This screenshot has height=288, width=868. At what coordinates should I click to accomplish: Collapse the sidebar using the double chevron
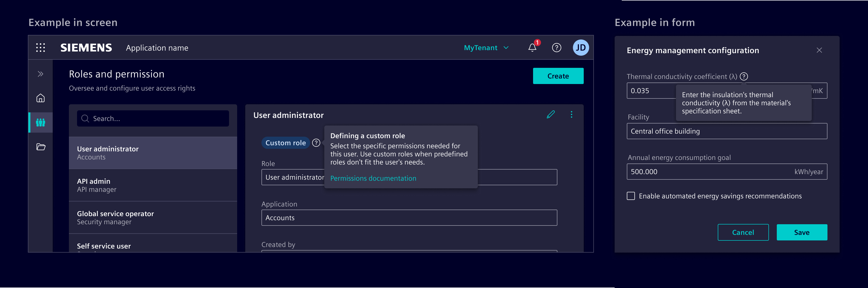(40, 73)
